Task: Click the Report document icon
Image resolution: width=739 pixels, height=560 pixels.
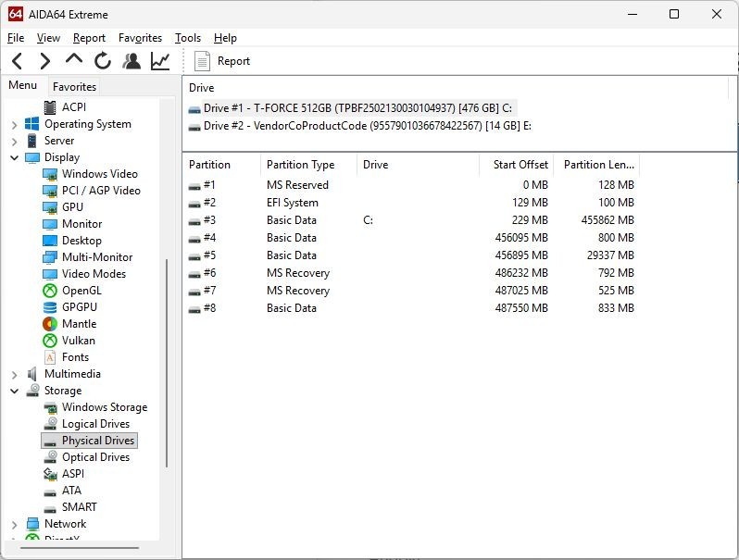Action: tap(202, 61)
